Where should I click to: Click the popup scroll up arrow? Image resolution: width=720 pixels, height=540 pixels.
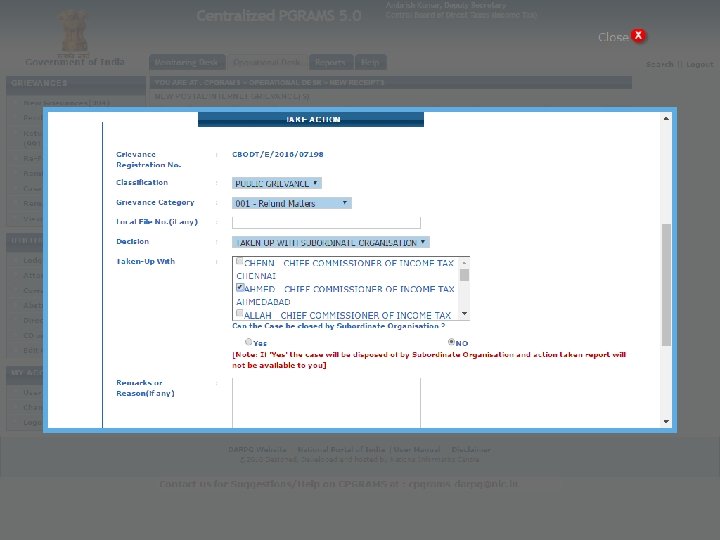pyautogui.click(x=666, y=118)
